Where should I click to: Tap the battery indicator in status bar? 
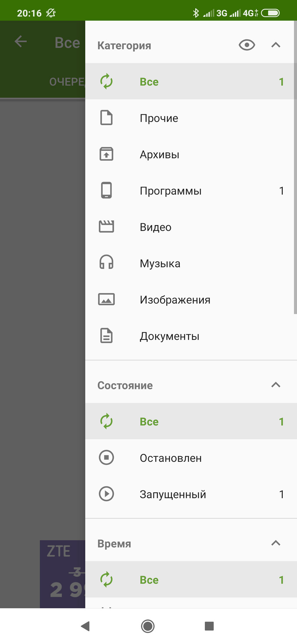click(x=270, y=13)
